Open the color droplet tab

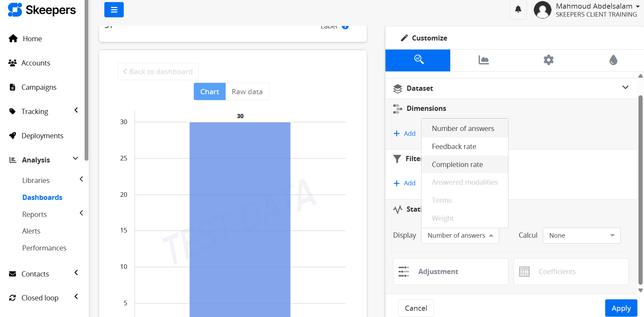(613, 60)
